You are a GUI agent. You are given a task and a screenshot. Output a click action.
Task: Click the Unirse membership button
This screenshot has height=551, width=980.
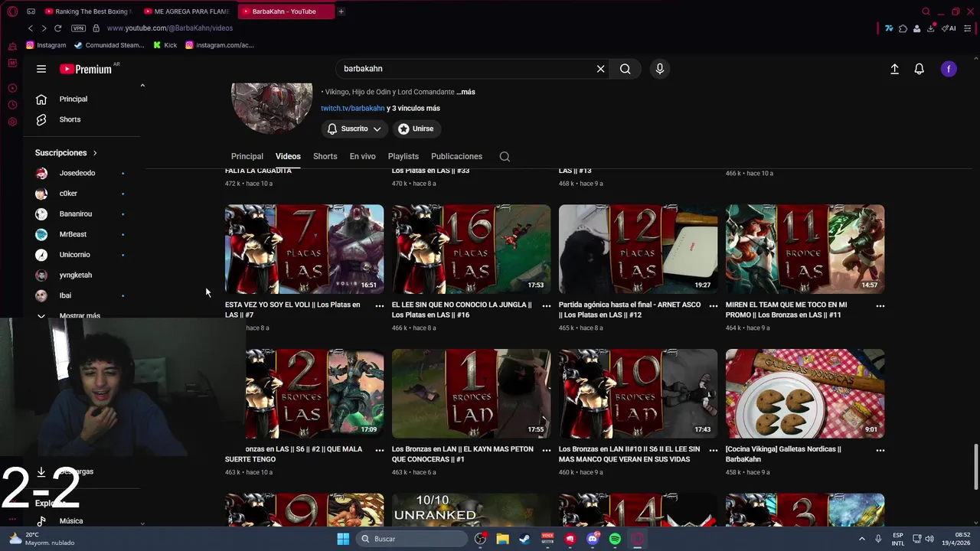coord(416,129)
